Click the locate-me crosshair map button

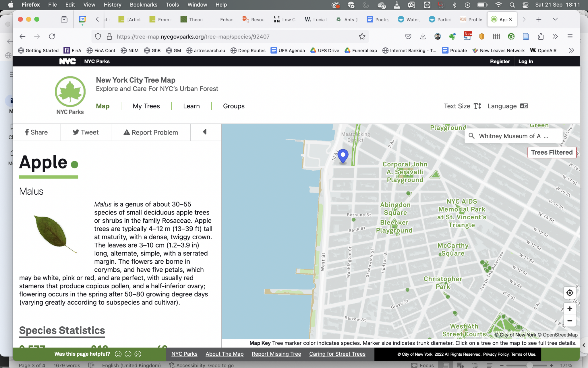(x=570, y=293)
